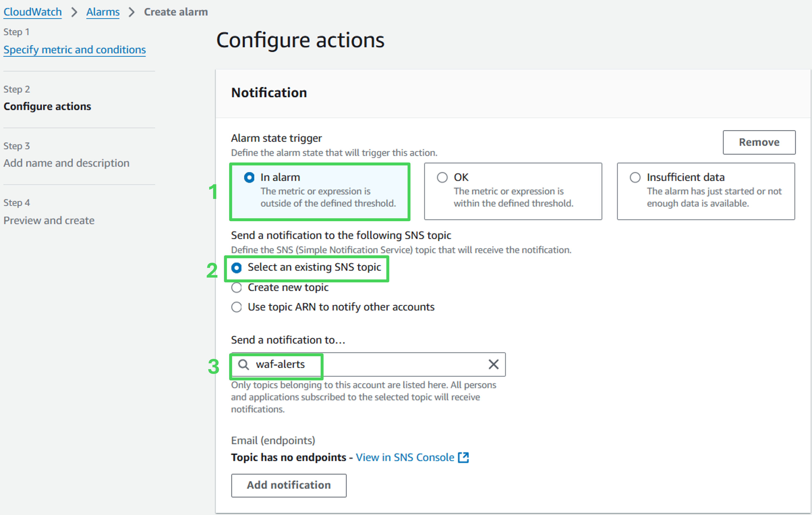Choose Create new topic option
Screen dimensions: 812x515
[x=236, y=288]
